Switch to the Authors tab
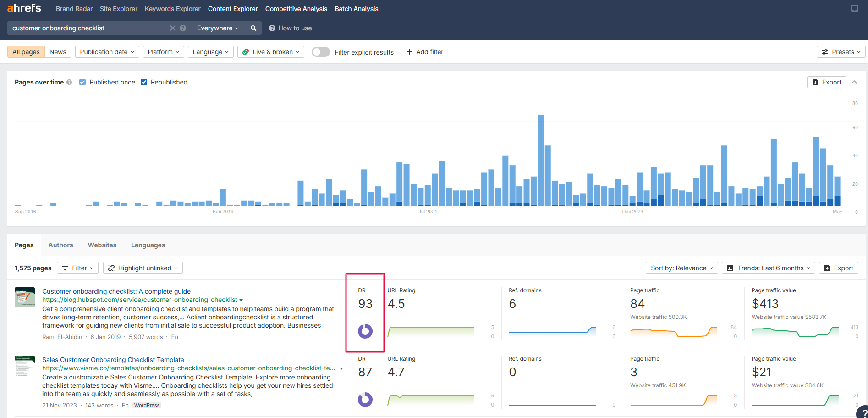The image size is (868, 418). pos(61,245)
